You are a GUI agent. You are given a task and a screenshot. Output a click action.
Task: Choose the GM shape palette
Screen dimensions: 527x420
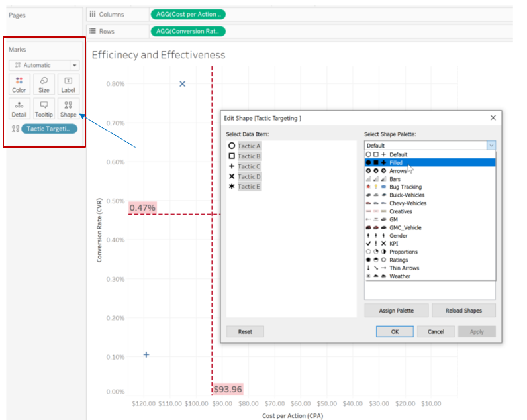pos(430,219)
